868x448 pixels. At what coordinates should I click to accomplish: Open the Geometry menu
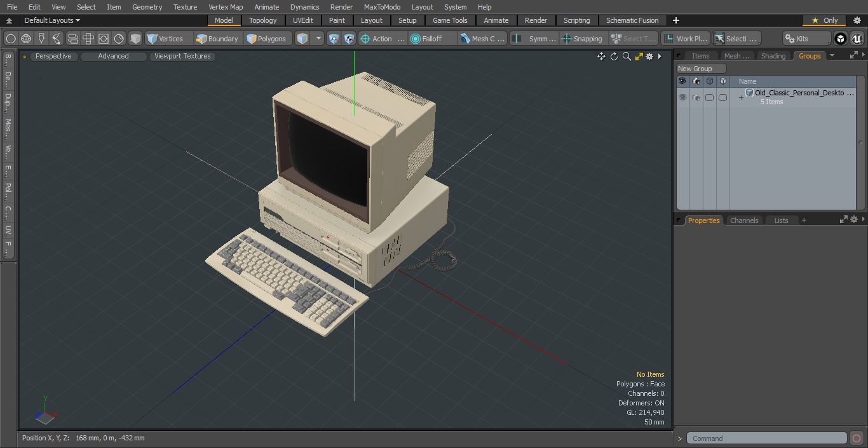tap(147, 7)
